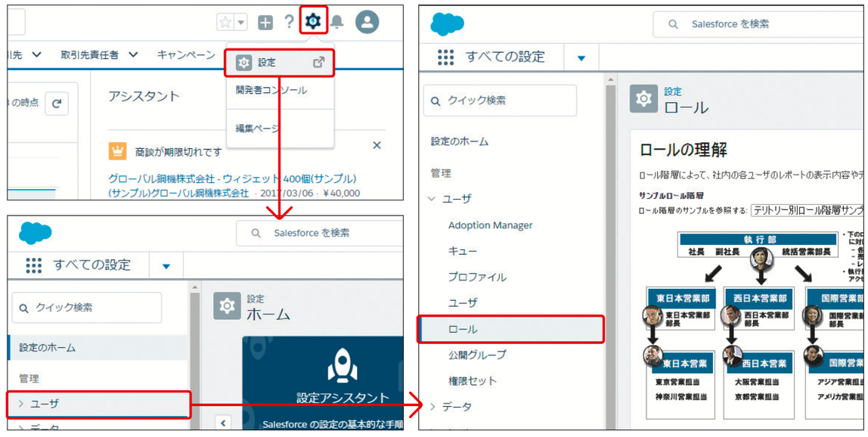
Task: Click the 設定 ホーム gear icon
Action: (x=227, y=306)
